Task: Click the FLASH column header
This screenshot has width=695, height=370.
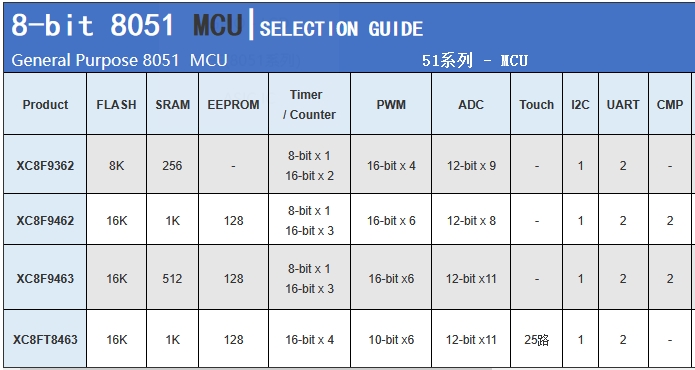Action: click(x=116, y=105)
